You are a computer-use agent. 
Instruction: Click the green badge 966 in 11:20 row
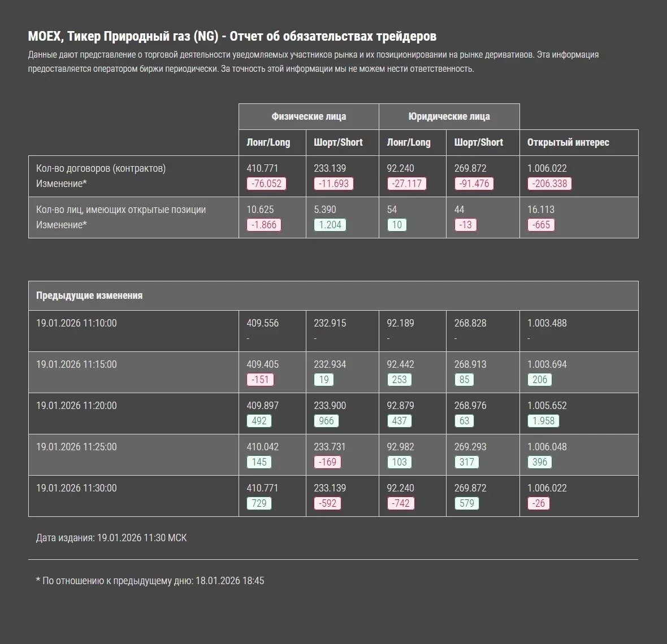point(326,421)
